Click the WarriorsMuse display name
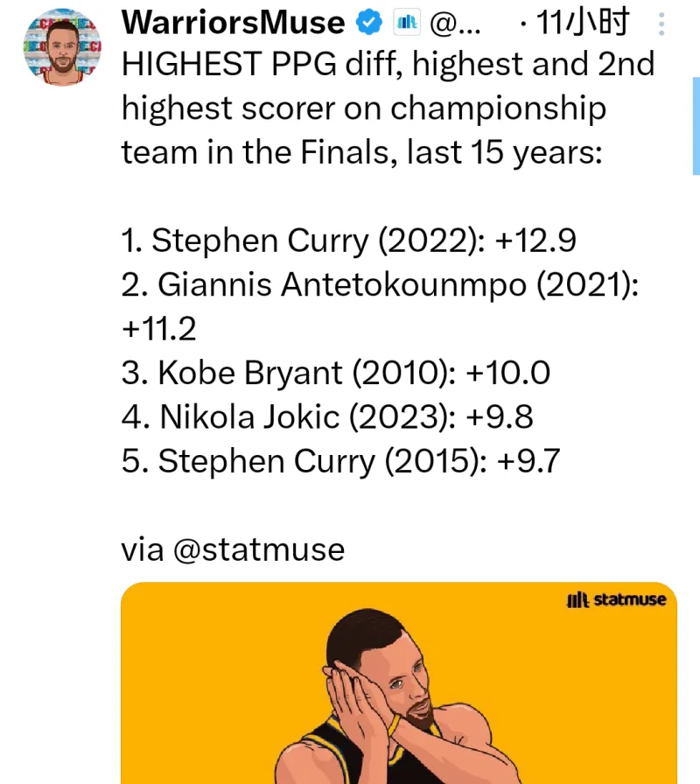 [233, 23]
